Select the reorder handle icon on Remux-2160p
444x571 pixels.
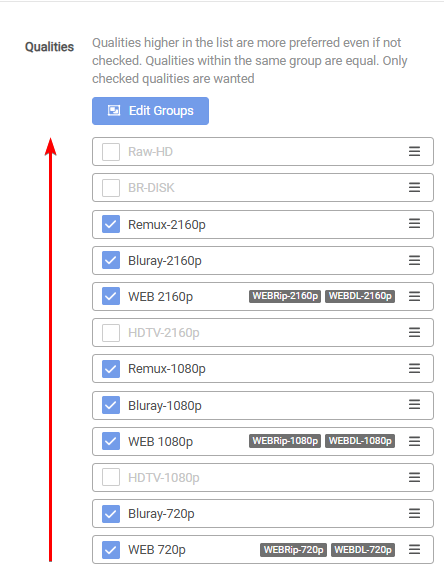pyautogui.click(x=414, y=224)
